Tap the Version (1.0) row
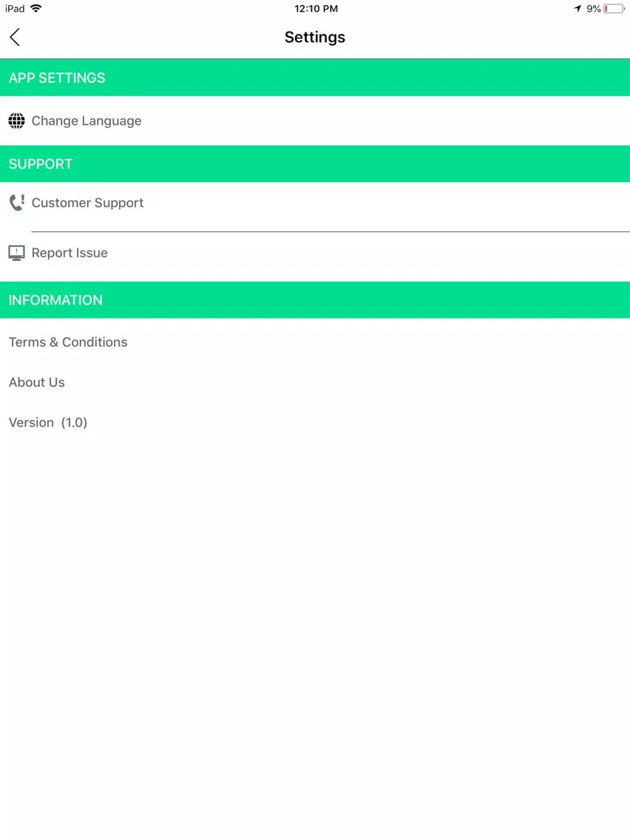The width and height of the screenshot is (630, 840). click(x=48, y=422)
